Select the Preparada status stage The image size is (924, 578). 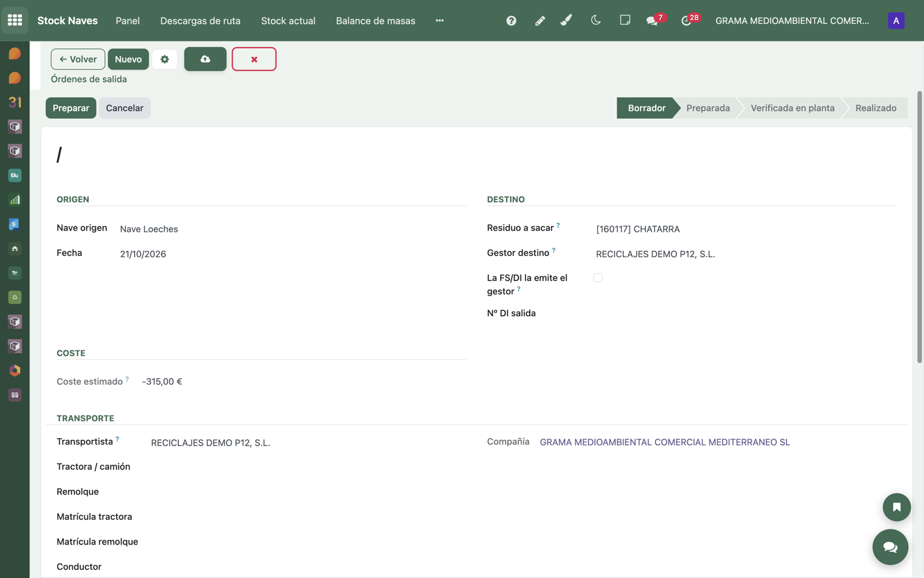[708, 108]
